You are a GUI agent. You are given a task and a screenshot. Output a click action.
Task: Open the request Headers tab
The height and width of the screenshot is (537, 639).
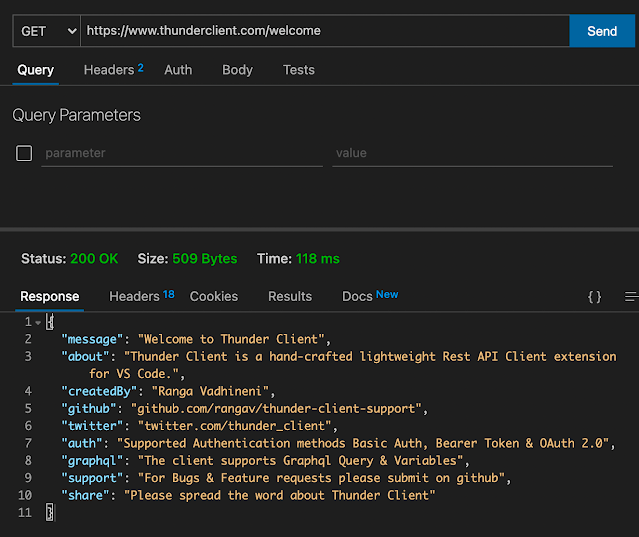point(112,70)
